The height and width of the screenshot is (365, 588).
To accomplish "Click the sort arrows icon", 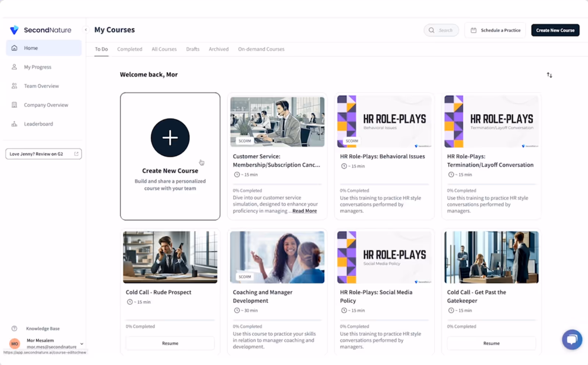I will 549,75.
